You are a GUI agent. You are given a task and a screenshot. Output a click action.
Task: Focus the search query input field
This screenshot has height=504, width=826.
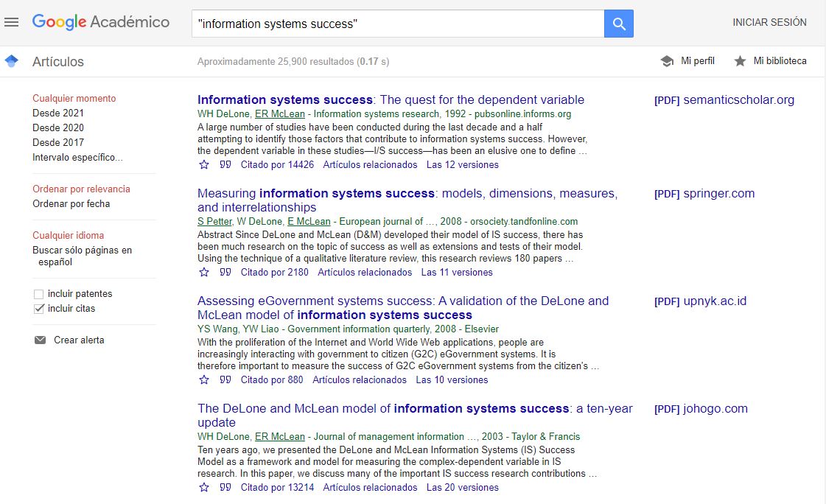398,24
